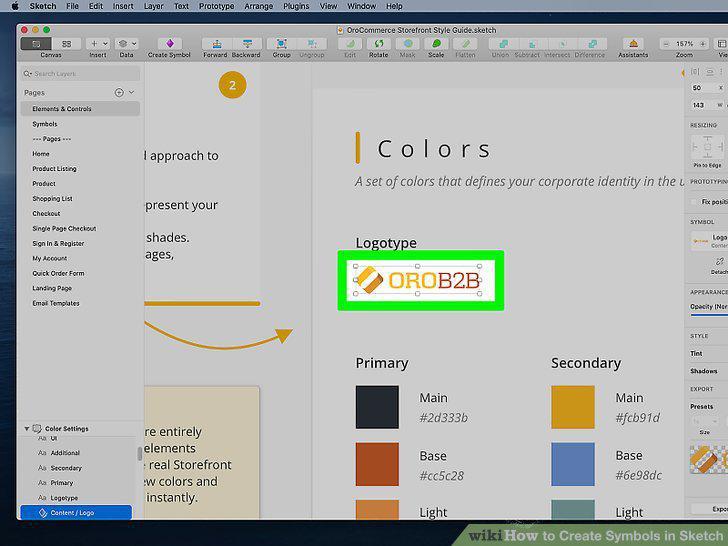Send layer Backward in toolbar
The image size is (728, 546).
(x=247, y=44)
